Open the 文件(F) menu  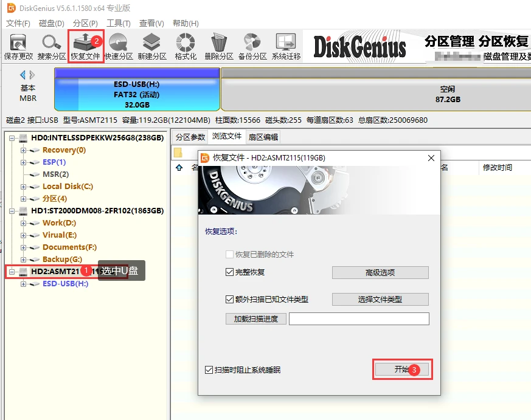pos(18,23)
